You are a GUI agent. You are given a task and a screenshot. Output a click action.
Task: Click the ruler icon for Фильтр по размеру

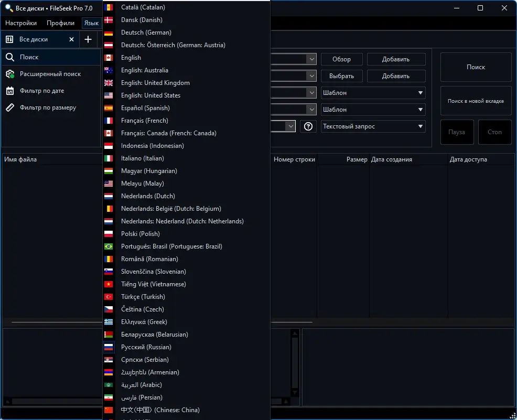[x=10, y=107]
